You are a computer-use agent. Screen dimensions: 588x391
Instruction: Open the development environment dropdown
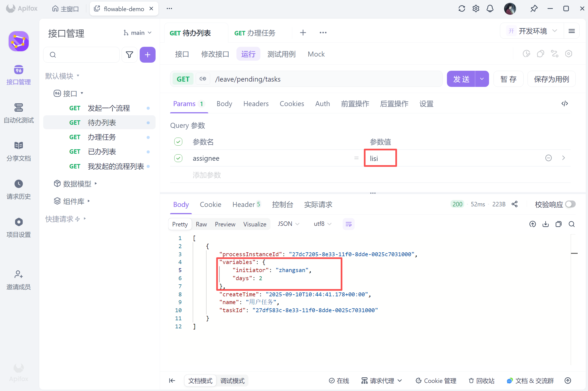coord(533,31)
